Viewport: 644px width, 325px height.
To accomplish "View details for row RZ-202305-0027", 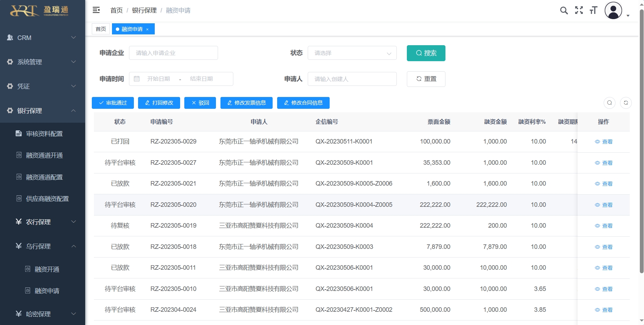I will pyautogui.click(x=604, y=163).
